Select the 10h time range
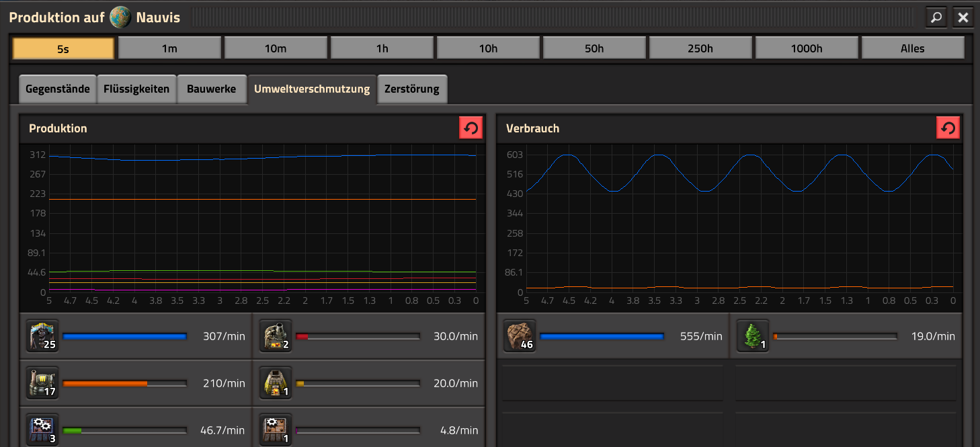The width and height of the screenshot is (980, 447). 488,48
